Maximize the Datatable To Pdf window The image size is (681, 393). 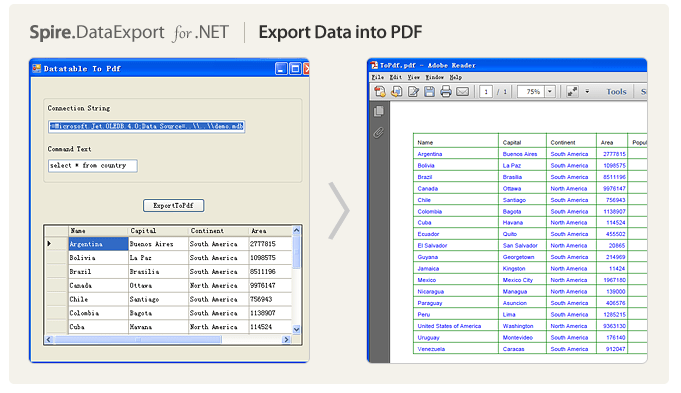click(x=295, y=69)
